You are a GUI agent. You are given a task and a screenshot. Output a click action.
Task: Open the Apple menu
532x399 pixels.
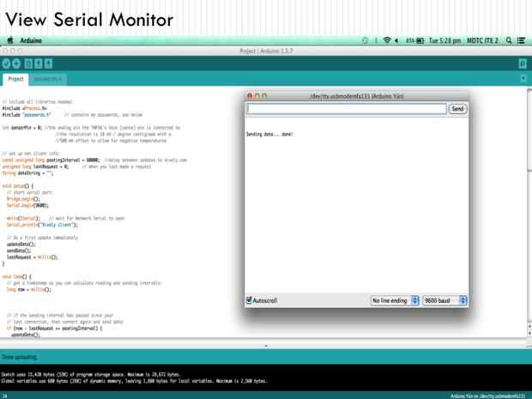click(10, 40)
